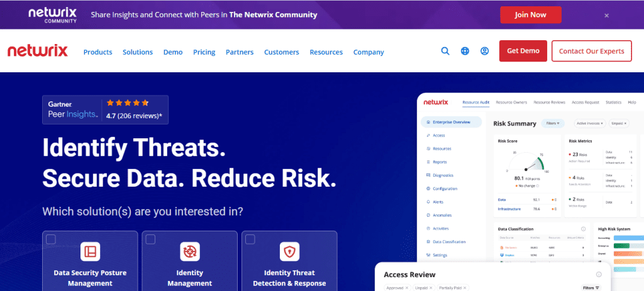Open the user account profile icon
This screenshot has width=644, height=291.
(485, 52)
